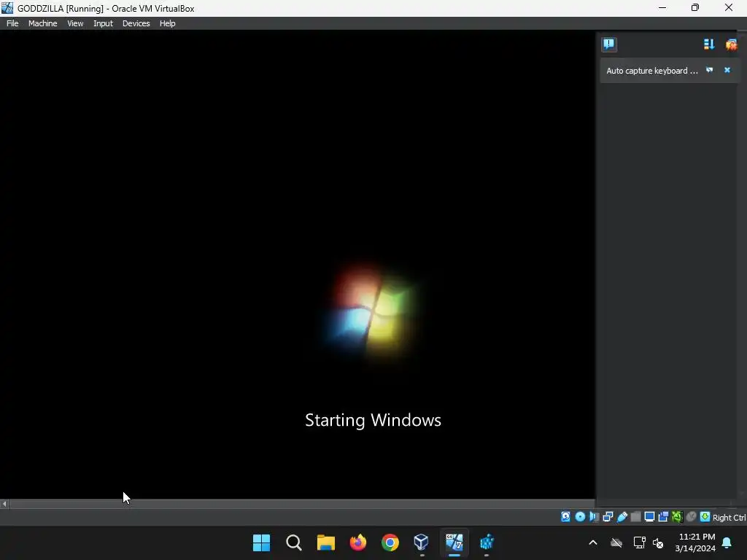
Task: Click the blue cube app taskbar icon
Action: [487, 542]
